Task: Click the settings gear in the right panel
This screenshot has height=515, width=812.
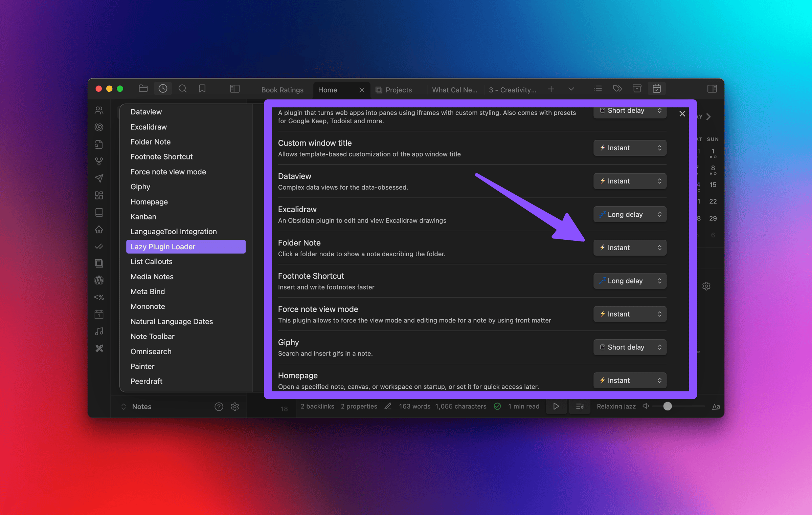Action: click(x=706, y=286)
